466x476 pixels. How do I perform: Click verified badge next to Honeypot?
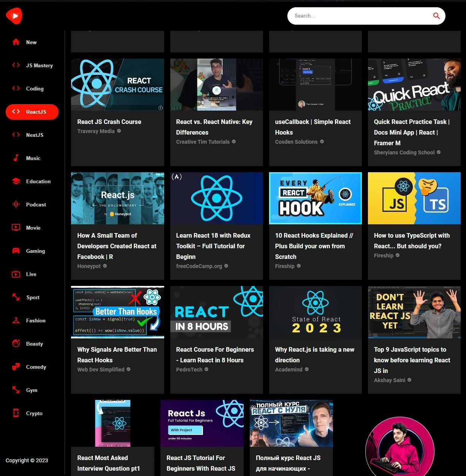click(x=105, y=266)
